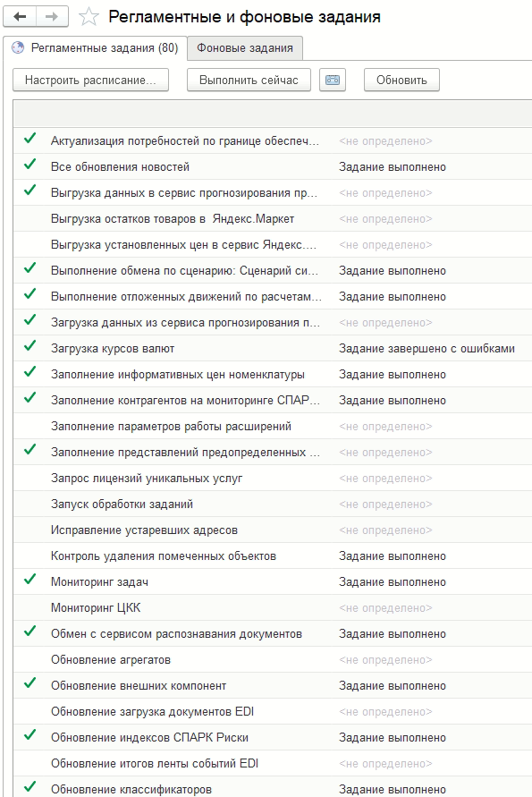Select the Мониторинг ЦКК task row
Screen dimensions: 532x797
pos(273,608)
